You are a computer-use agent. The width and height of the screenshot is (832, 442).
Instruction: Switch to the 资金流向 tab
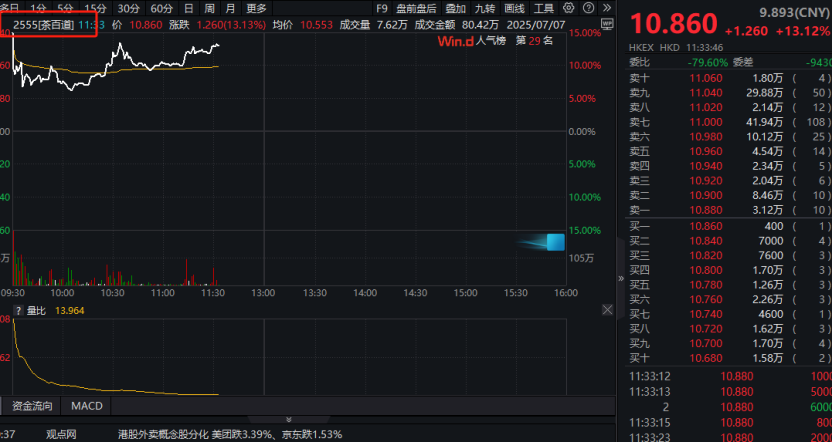(33, 406)
